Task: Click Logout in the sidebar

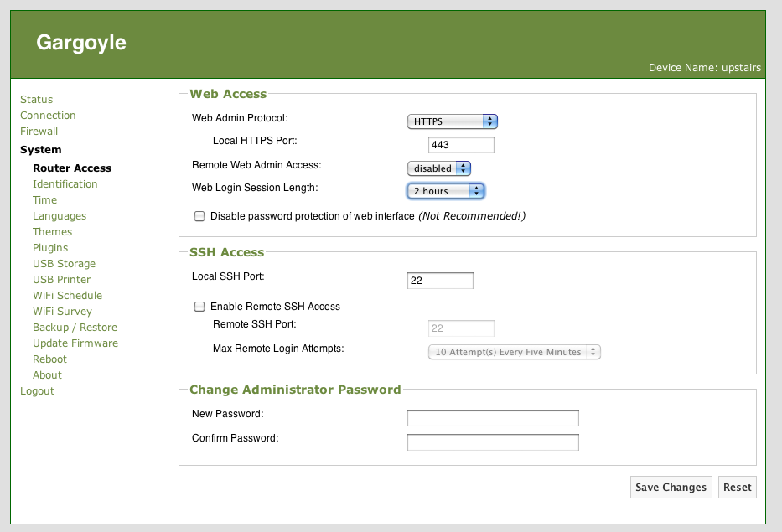Action: (x=37, y=391)
